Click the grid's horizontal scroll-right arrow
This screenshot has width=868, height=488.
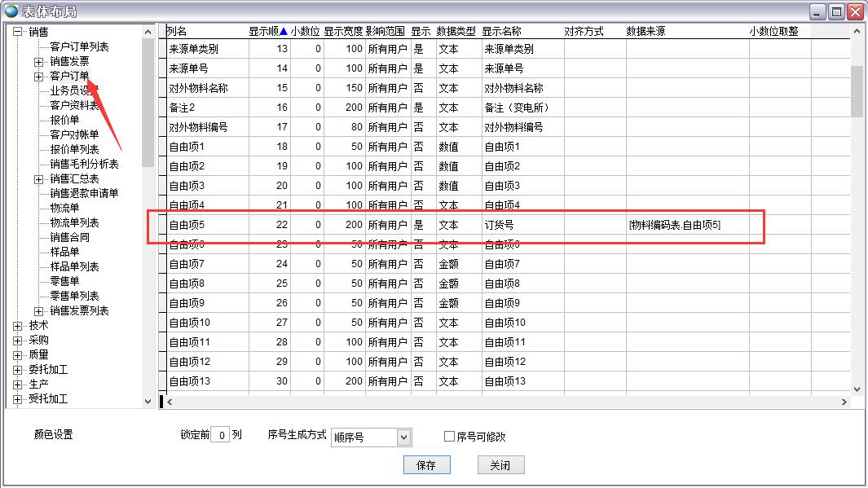[x=844, y=402]
